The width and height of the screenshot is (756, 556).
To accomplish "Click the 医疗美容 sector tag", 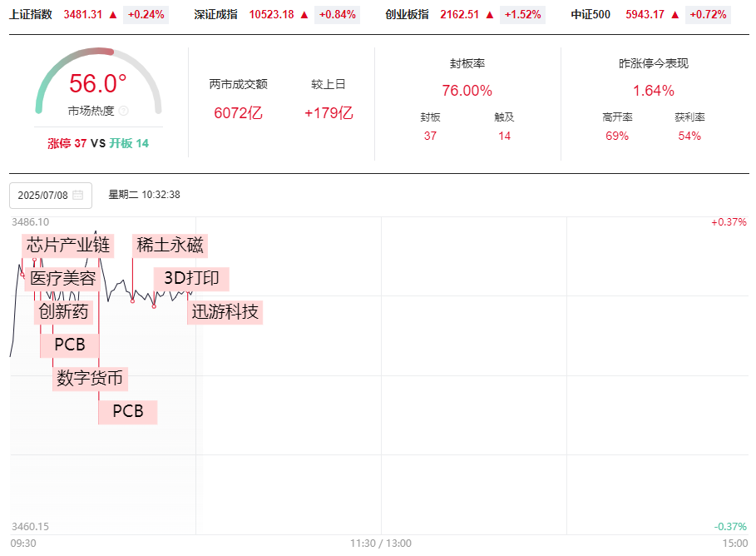I will [x=62, y=279].
